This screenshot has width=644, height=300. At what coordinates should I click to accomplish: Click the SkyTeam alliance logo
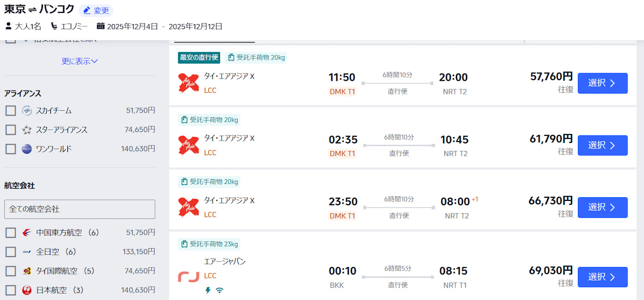(27, 111)
